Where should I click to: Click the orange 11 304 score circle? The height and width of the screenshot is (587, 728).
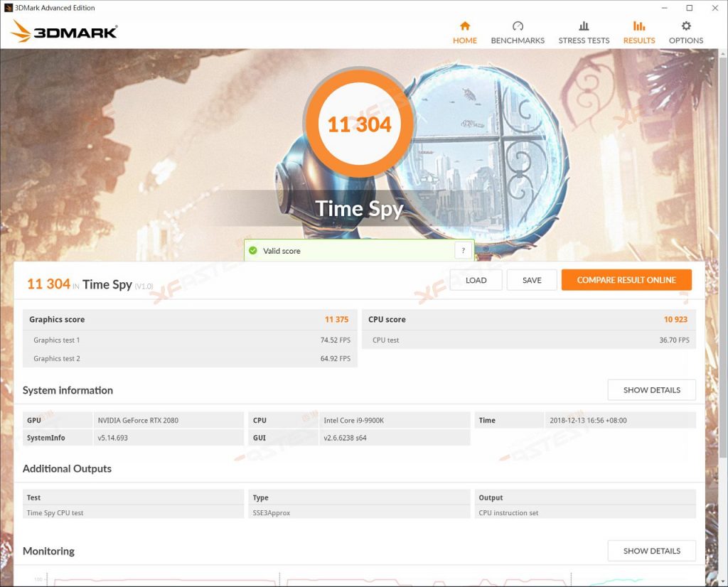pos(359,124)
